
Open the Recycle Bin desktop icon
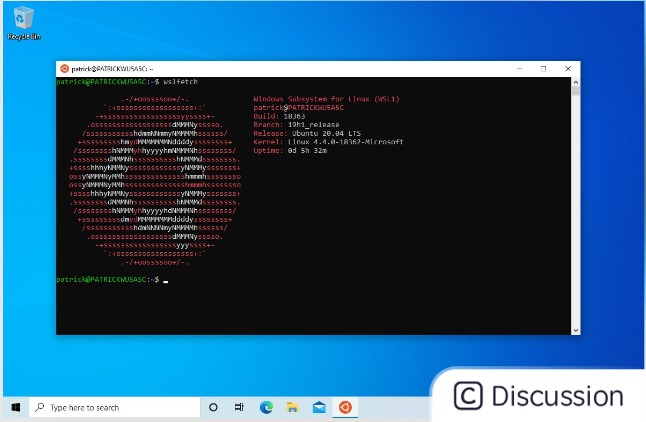[x=23, y=20]
